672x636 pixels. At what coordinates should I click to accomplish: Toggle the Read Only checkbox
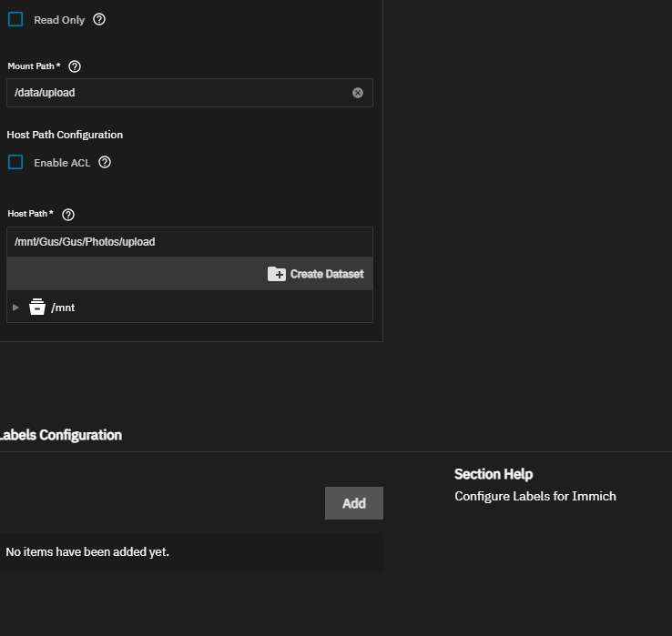(x=15, y=19)
